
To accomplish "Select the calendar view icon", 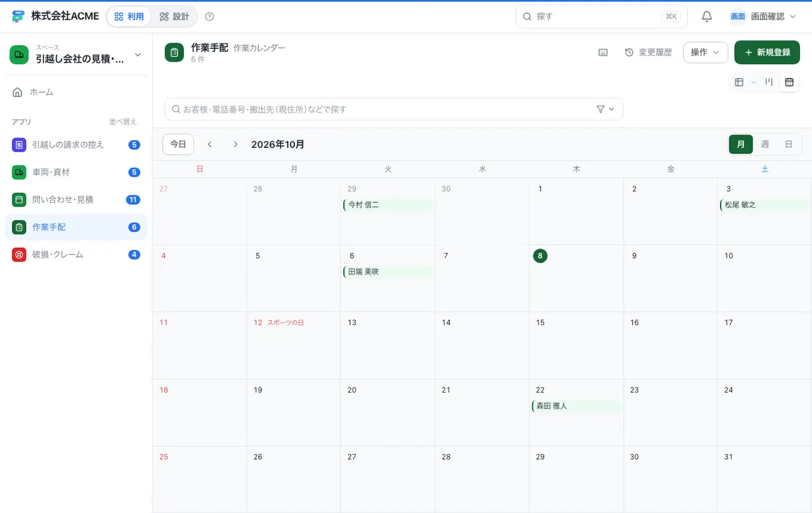I will (x=789, y=82).
